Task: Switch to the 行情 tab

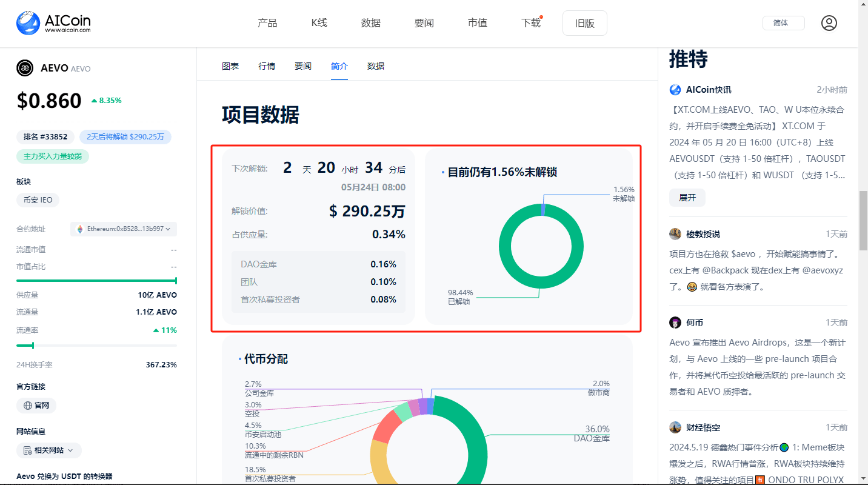Action: tap(267, 66)
